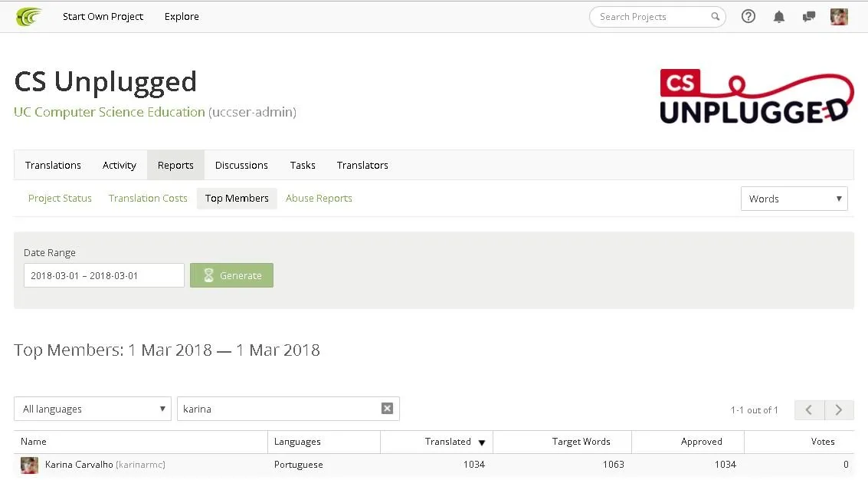
Task: Go to the next results page arrow
Action: pos(839,409)
